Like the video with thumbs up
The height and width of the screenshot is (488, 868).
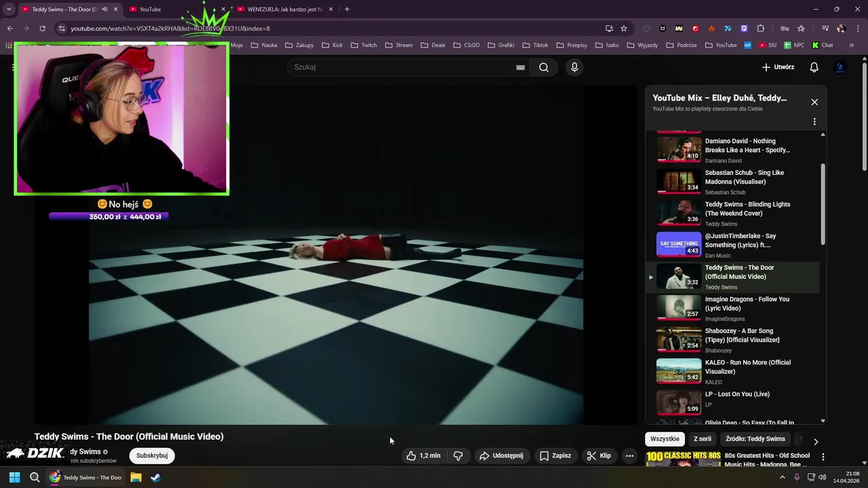pyautogui.click(x=424, y=455)
